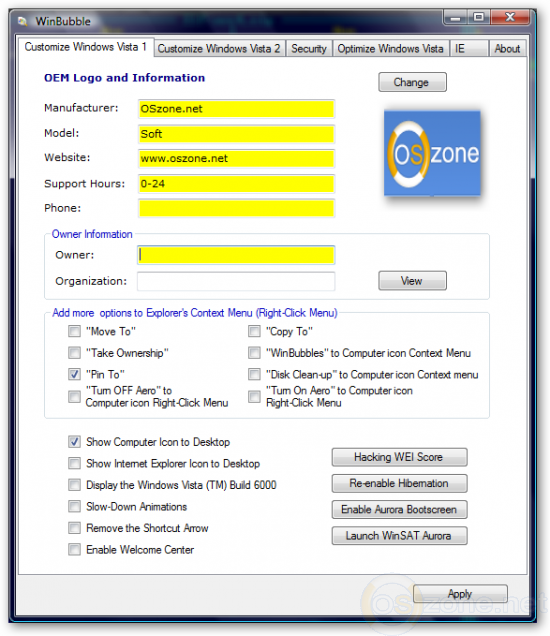Open the About tab
Viewport: 550px width, 636px height.
(x=507, y=49)
